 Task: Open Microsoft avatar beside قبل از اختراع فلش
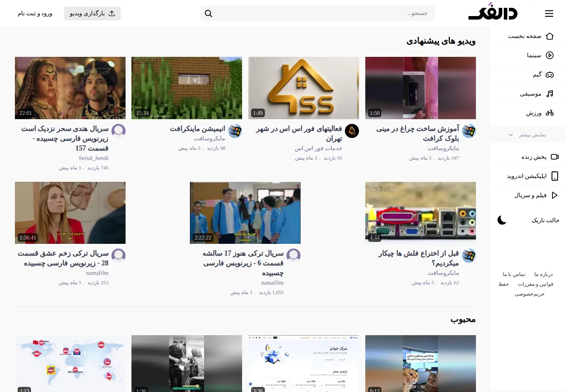click(469, 256)
